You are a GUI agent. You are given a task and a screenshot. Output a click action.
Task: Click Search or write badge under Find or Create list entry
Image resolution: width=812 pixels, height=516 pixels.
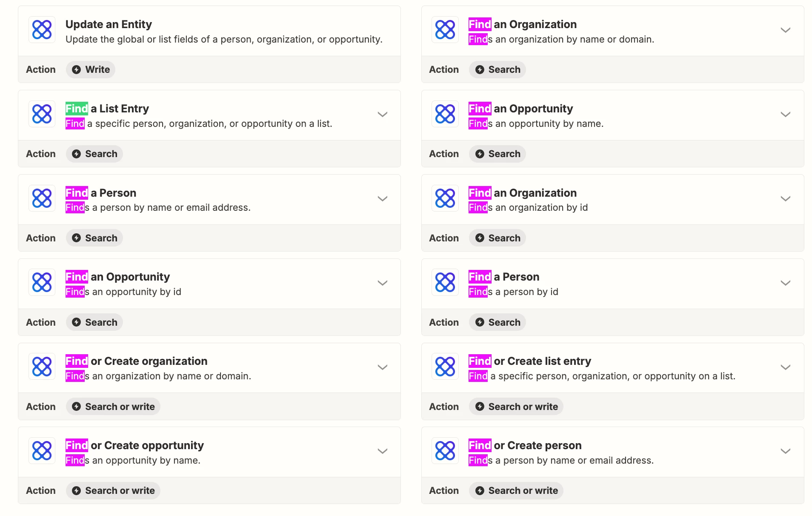point(516,407)
